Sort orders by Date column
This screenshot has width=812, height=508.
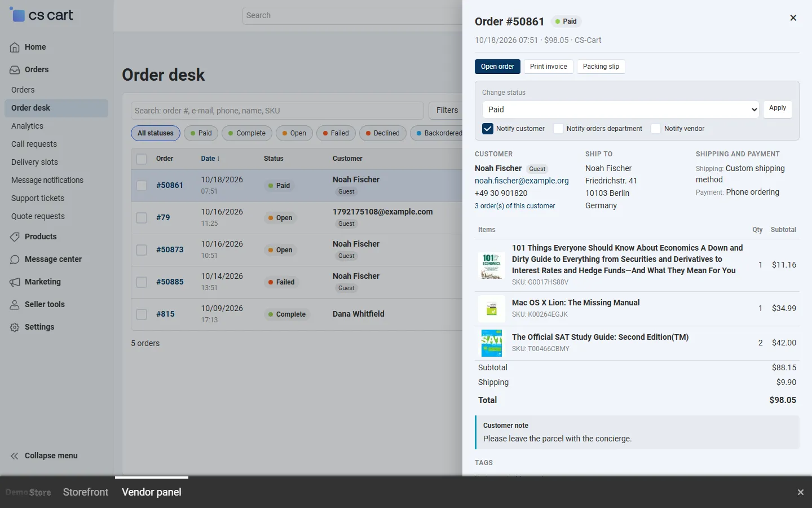pyautogui.click(x=210, y=159)
